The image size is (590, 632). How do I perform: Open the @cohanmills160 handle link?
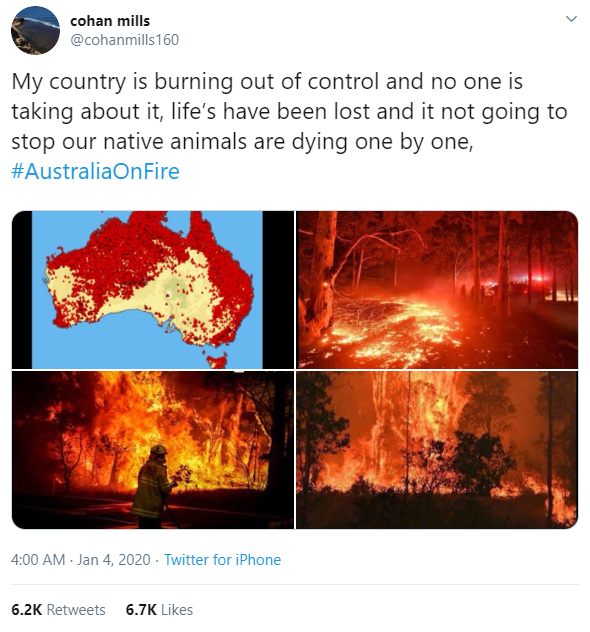[x=125, y=40]
